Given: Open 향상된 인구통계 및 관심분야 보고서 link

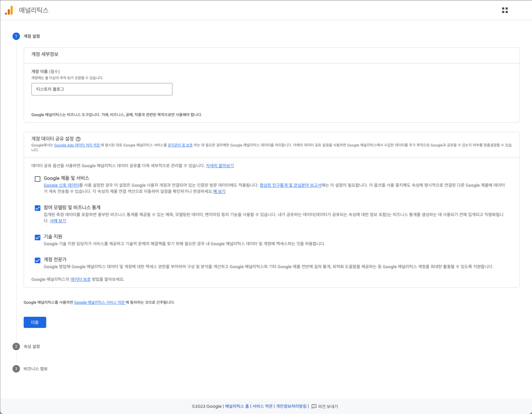Looking at the screenshot, I should pos(290,185).
